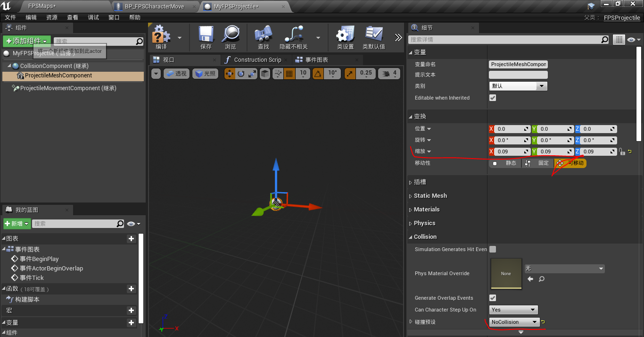644x337 pixels.
Task: Set mobility to 静态 (Static)
Action: point(505,163)
